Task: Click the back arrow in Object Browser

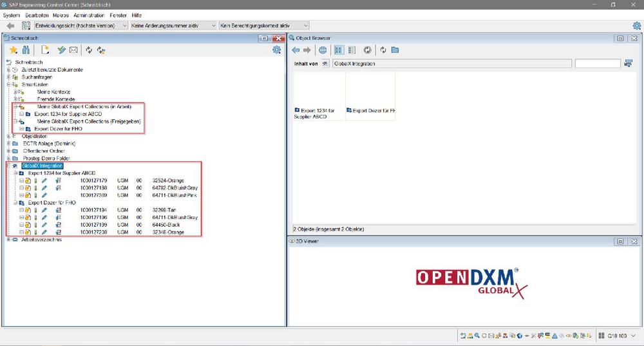Action: [x=296, y=50]
